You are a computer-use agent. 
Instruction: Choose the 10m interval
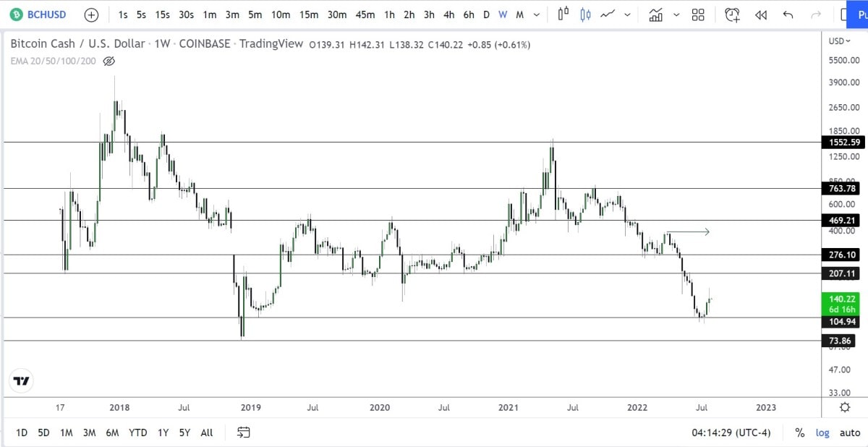tap(281, 14)
